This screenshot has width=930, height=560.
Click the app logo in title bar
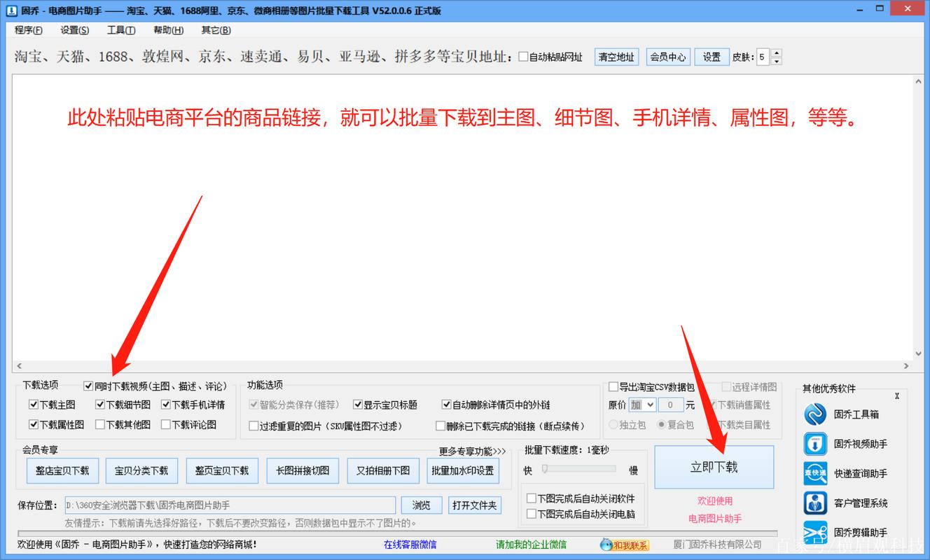(11, 11)
